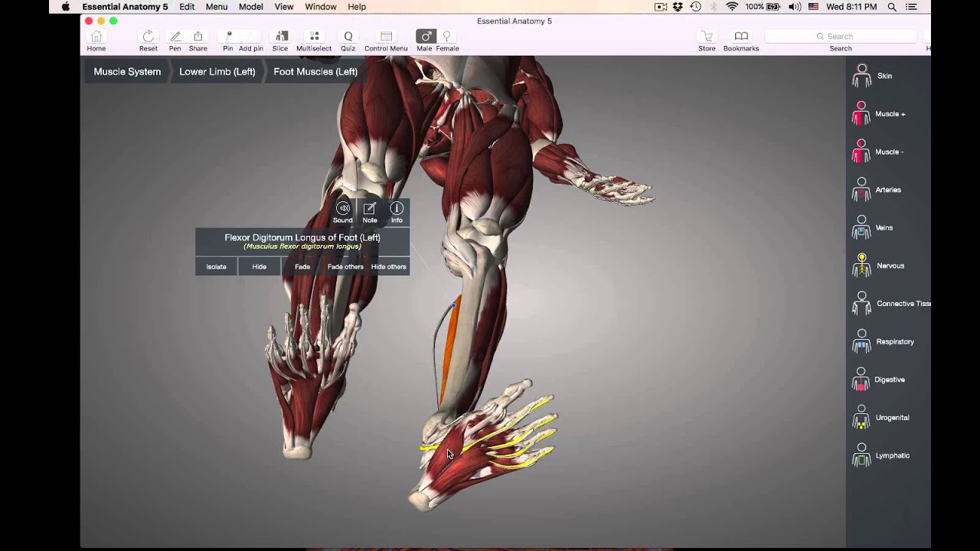Screen dimensions: 980x551
Task: Toggle the Respiratory system
Action: [883, 342]
